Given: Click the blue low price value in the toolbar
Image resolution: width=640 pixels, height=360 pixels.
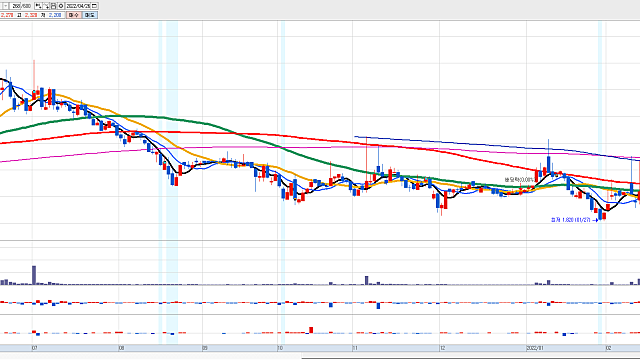Looking at the screenshot, I should 55,15.
